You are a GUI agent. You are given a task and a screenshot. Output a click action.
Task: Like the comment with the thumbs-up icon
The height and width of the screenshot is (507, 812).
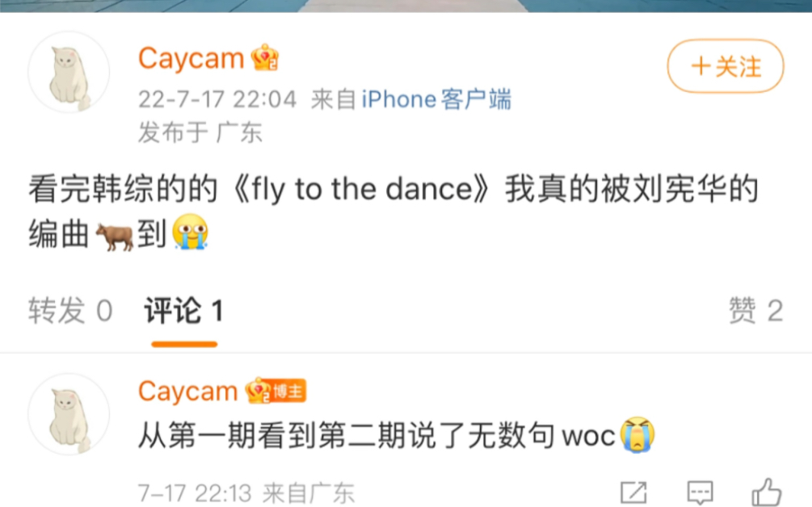pos(767,492)
